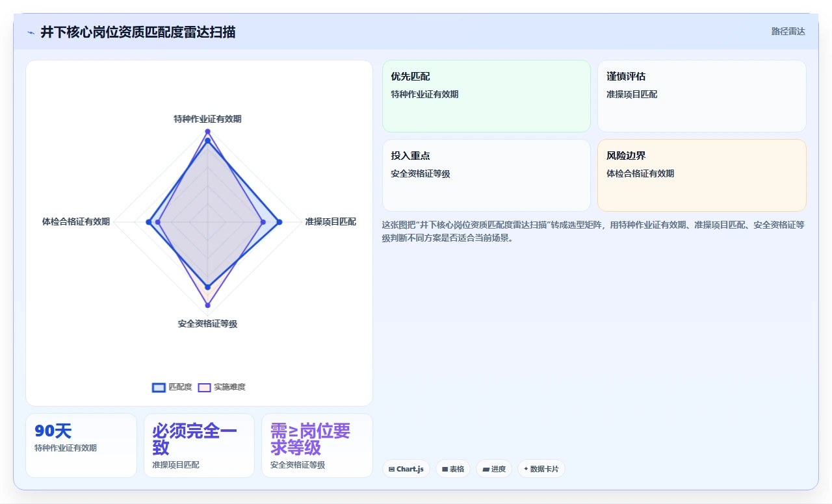832x504 pixels.
Task: Click the 特种作业证有效期 radar axis label
Action: [207, 119]
